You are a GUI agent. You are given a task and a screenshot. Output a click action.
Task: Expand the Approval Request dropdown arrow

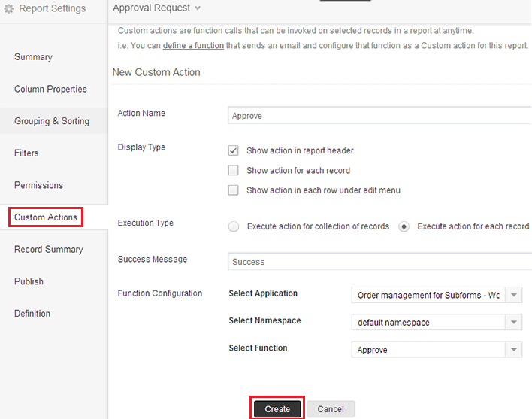point(198,8)
